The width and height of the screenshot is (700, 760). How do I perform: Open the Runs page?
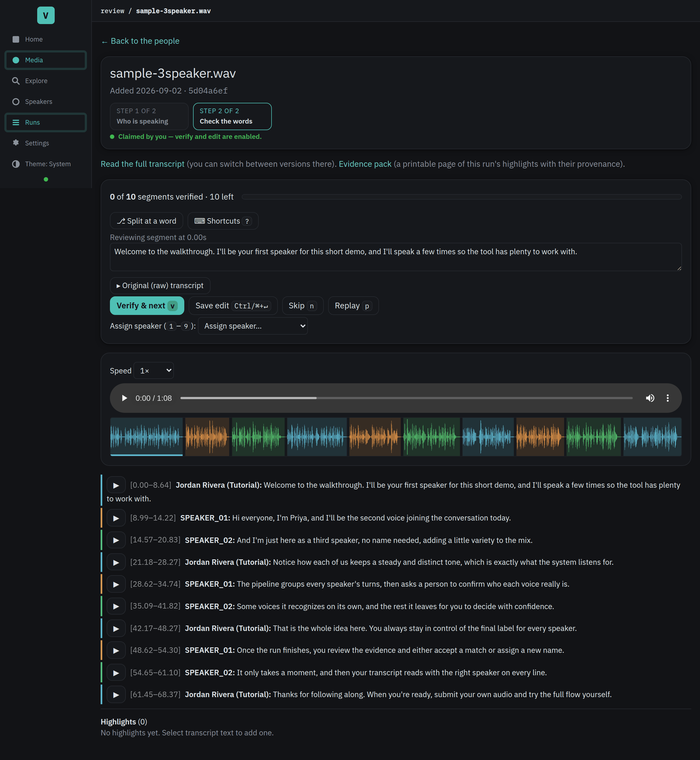46,123
